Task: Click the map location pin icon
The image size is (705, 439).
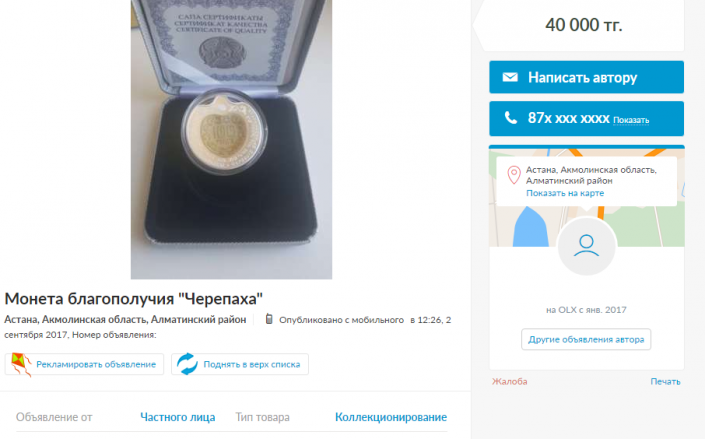Action: pyautogui.click(x=514, y=175)
